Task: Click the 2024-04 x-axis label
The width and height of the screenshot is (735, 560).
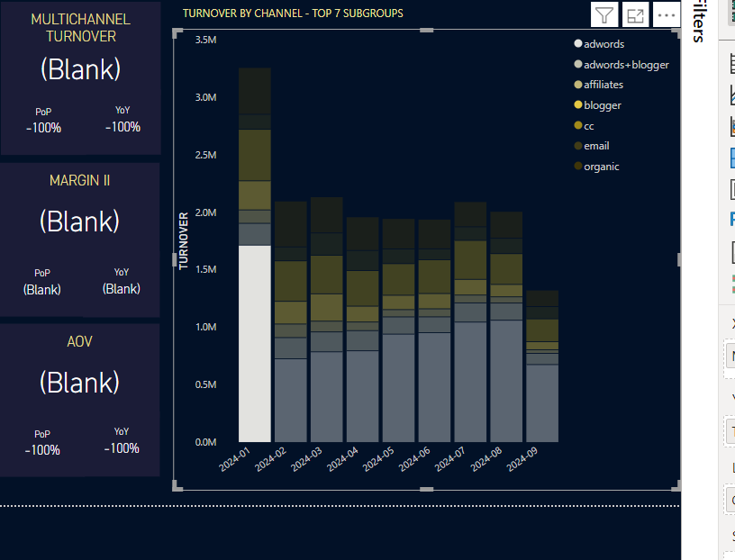Action: [x=342, y=459]
